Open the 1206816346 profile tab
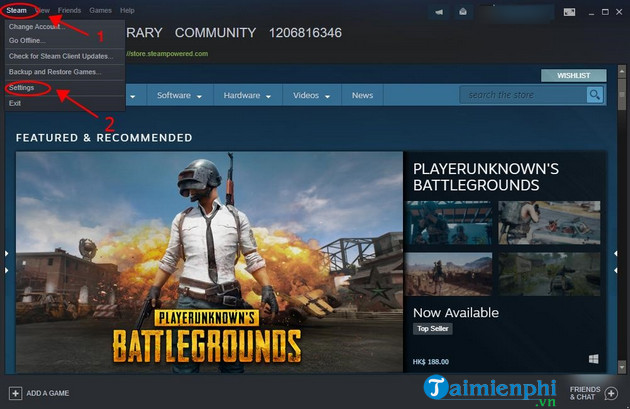630x409 pixels. (305, 33)
